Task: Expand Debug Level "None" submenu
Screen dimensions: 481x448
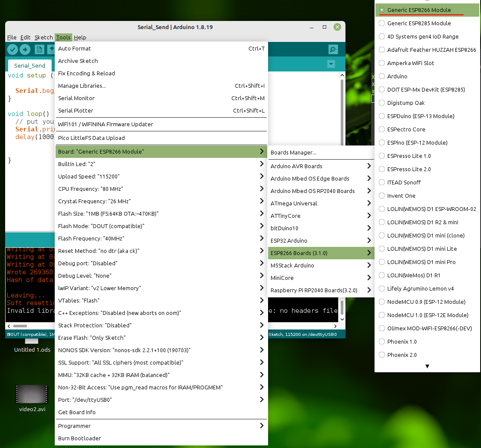Action: click(x=161, y=276)
